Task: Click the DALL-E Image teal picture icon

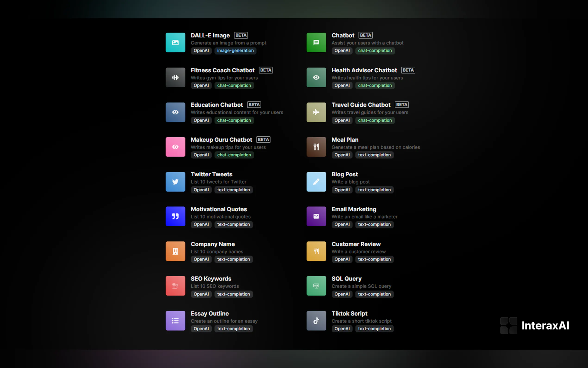Action: click(175, 43)
